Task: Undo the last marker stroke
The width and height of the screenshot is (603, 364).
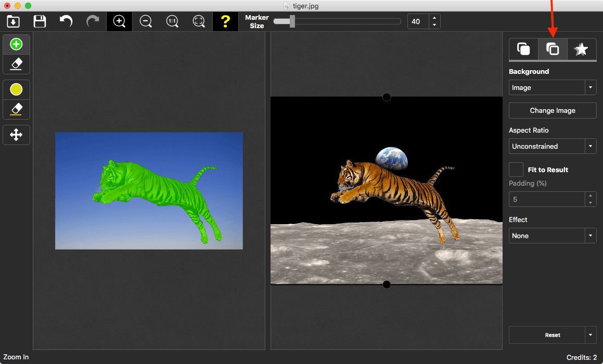Action: (x=65, y=21)
